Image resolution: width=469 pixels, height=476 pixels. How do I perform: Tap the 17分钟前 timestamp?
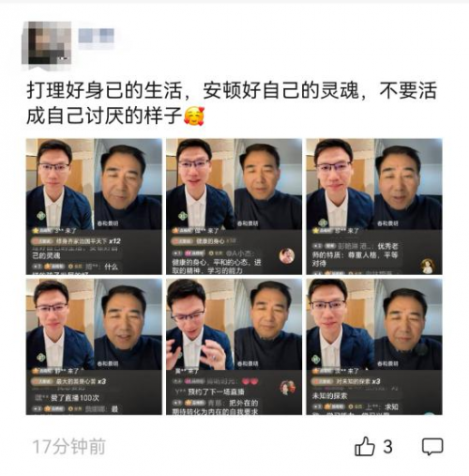68,447
